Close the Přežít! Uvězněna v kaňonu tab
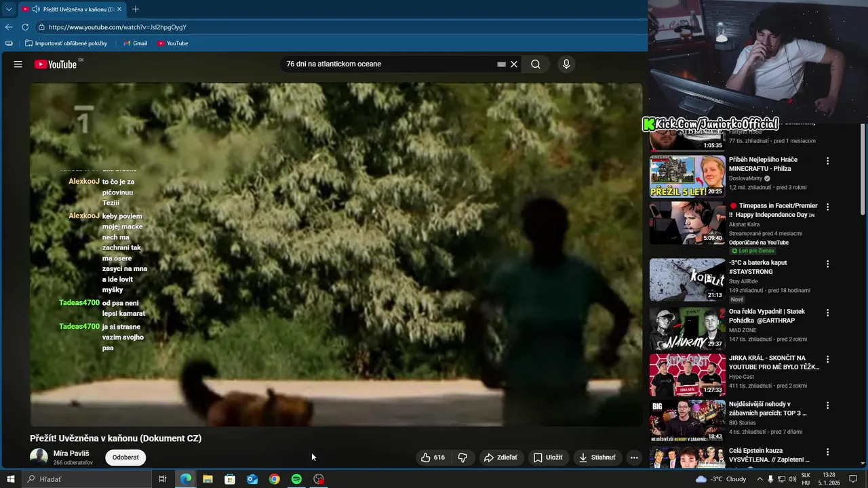868x488 pixels. 119,9
